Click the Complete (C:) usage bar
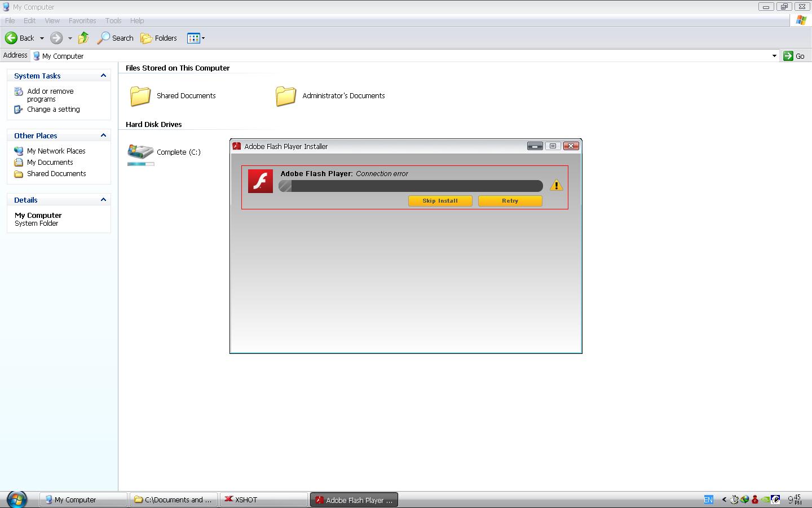The height and width of the screenshot is (508, 812). (x=140, y=164)
